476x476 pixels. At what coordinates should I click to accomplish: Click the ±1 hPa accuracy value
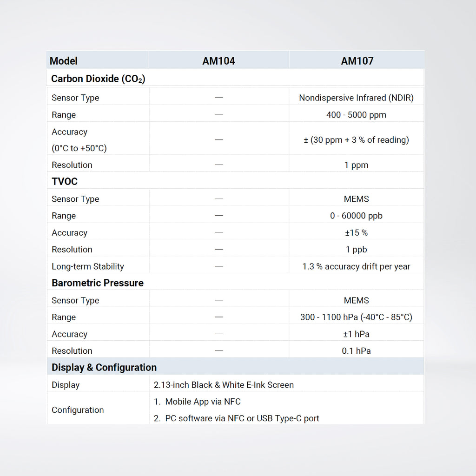(356, 334)
